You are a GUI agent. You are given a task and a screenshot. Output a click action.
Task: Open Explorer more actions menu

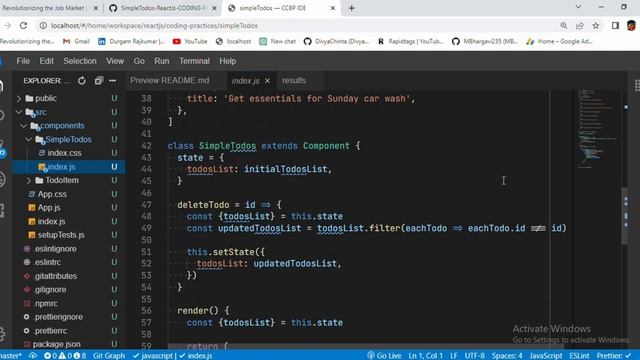click(112, 81)
